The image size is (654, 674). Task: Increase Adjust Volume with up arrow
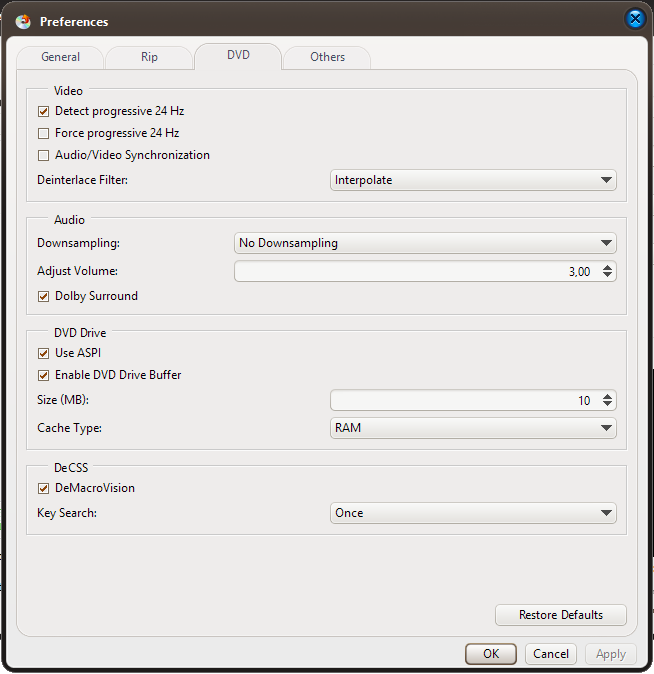click(607, 267)
